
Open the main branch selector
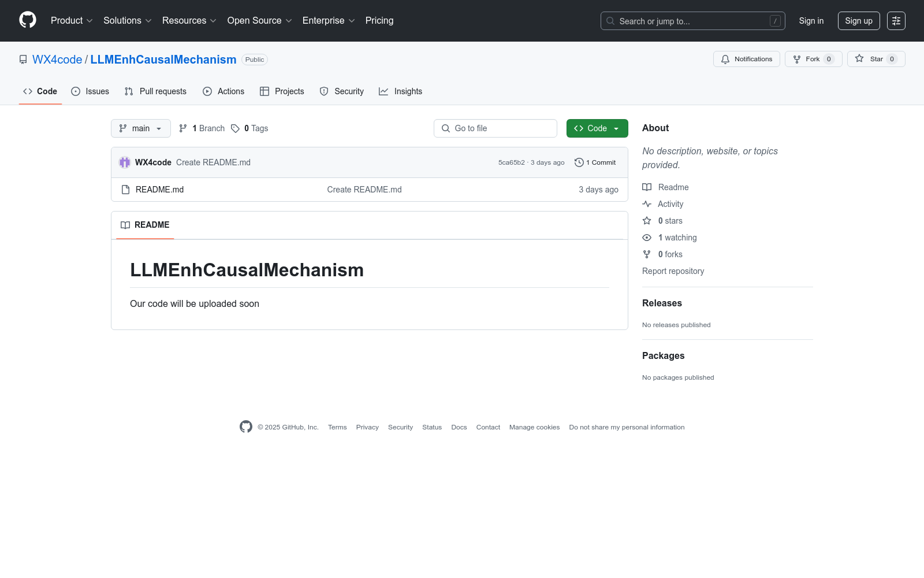141,128
